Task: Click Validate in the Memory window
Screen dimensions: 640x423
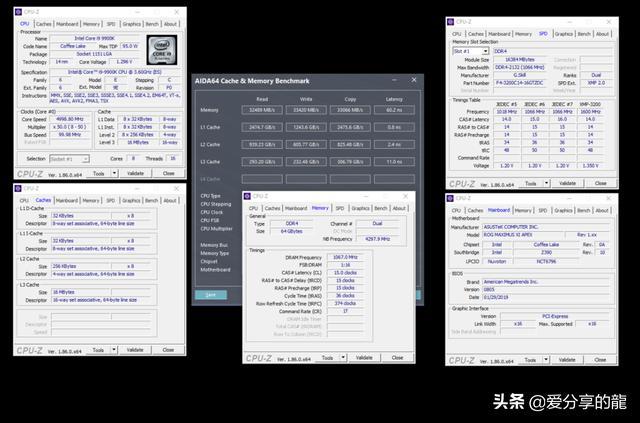Action: click(364, 358)
